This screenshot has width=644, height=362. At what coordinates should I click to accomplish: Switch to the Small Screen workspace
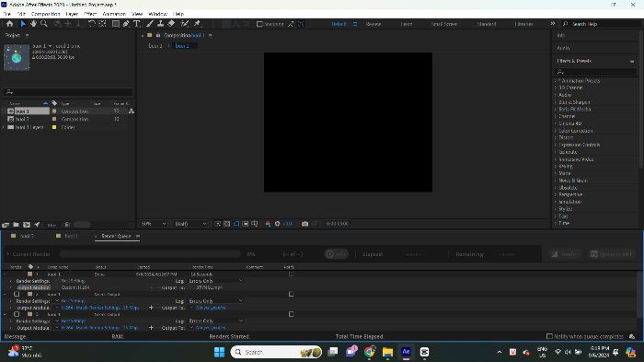tap(444, 24)
